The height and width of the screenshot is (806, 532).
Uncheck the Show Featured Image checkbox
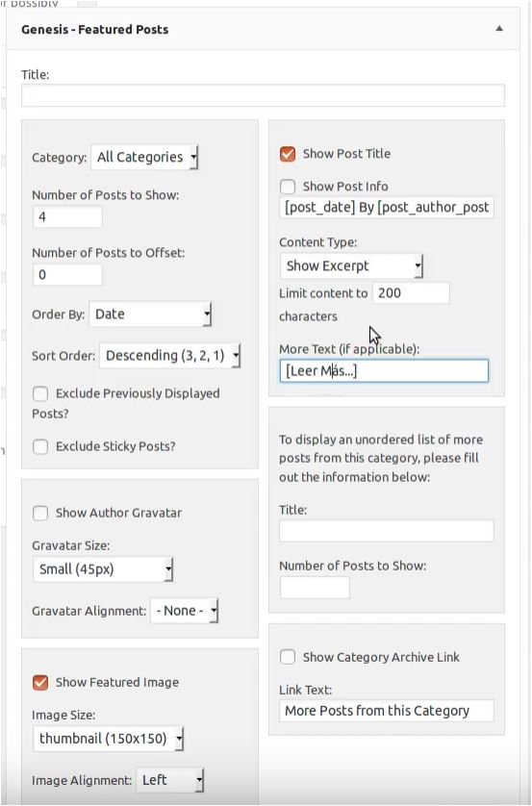tap(40, 683)
